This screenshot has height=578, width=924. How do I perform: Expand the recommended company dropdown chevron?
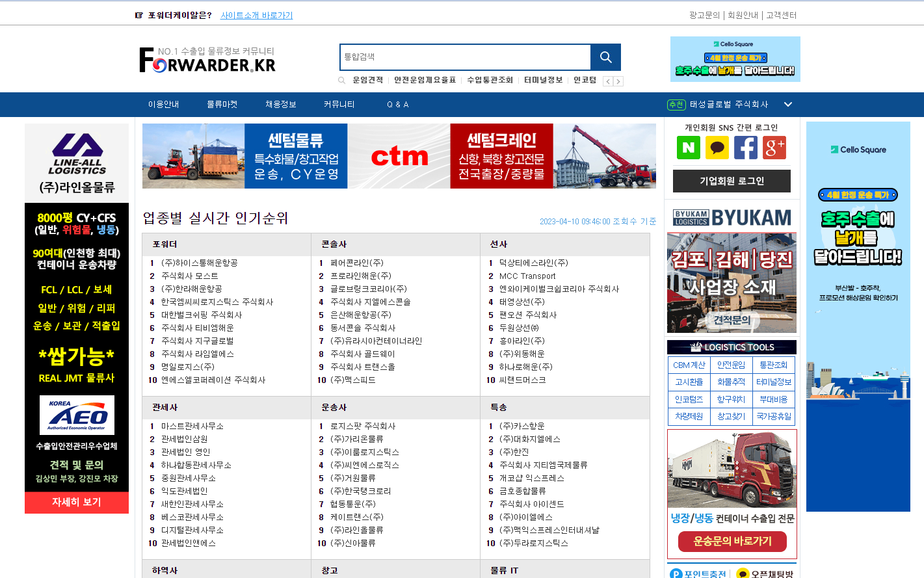[788, 104]
